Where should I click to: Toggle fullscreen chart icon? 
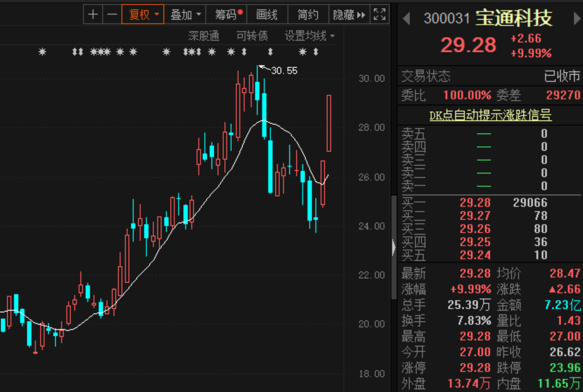(x=380, y=15)
